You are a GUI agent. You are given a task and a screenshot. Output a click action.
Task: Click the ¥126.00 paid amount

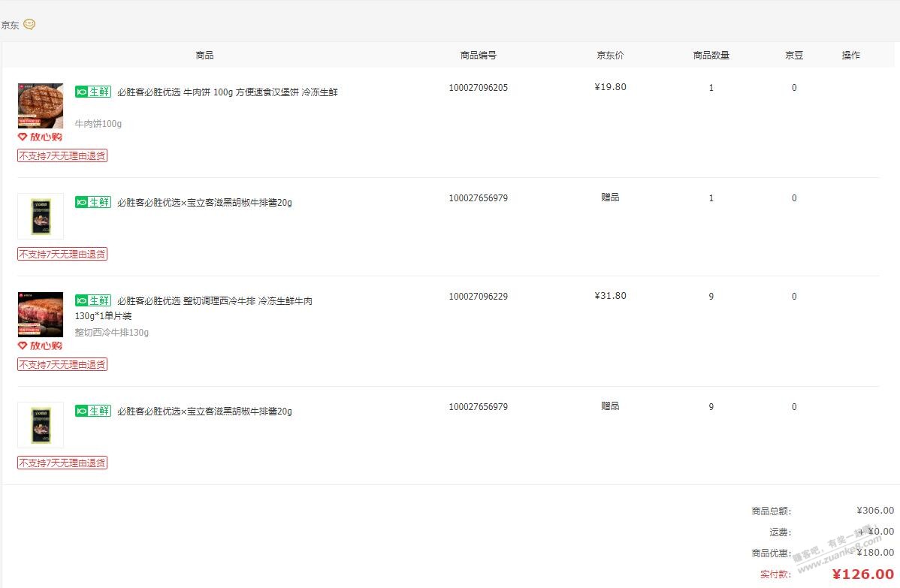click(x=862, y=574)
